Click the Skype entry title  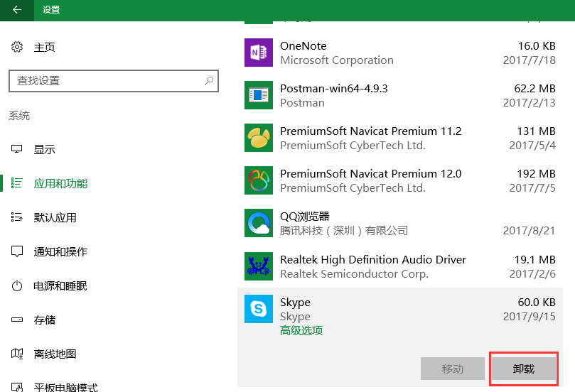295,303
